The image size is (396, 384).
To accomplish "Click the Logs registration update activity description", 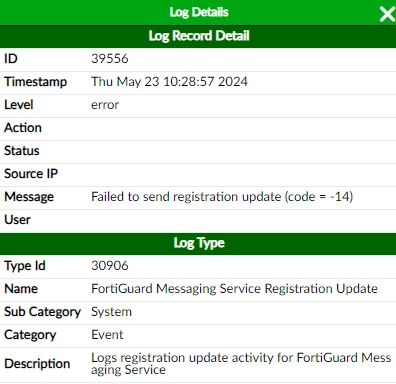I will (241, 364).
